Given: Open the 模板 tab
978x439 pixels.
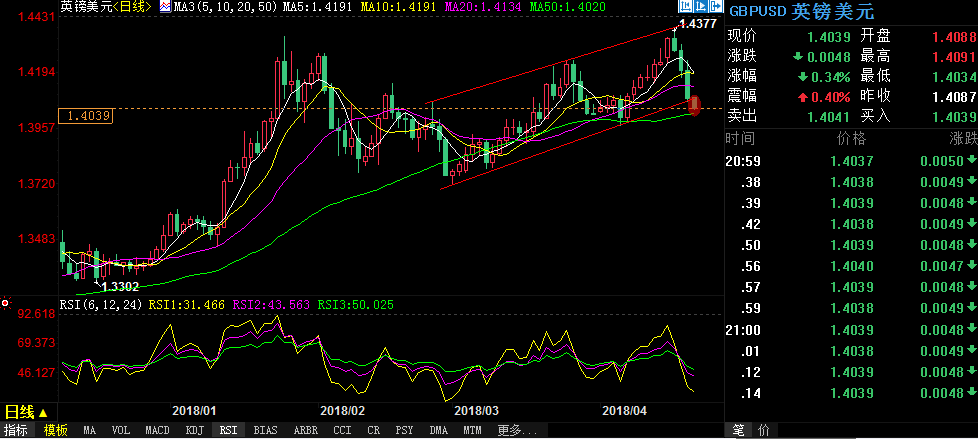Looking at the screenshot, I should point(55,430).
